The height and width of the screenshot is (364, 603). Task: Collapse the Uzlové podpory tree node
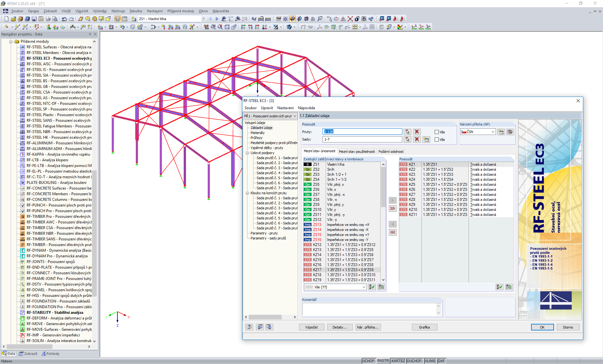(x=247, y=153)
